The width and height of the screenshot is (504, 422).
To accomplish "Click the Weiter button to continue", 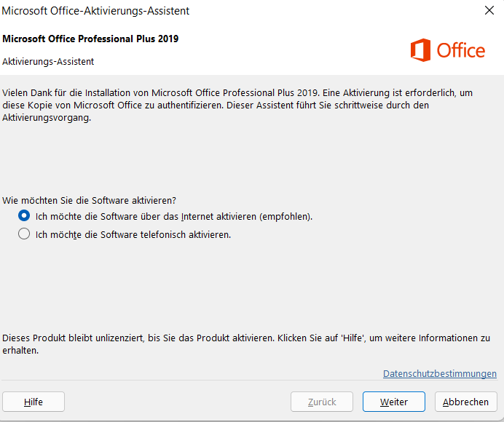I will click(x=394, y=402).
